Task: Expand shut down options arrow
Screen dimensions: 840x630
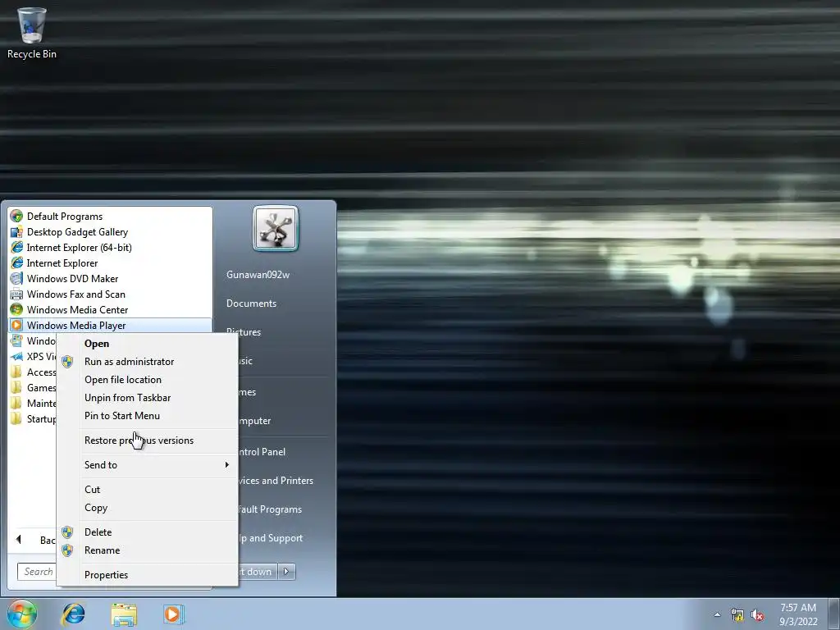Action: point(286,572)
